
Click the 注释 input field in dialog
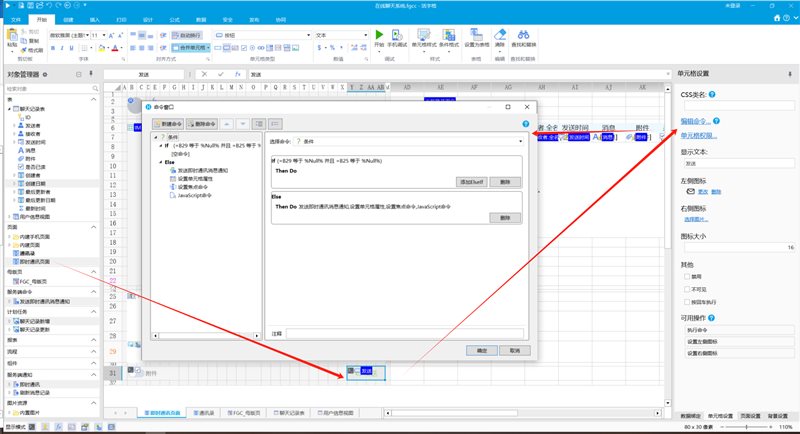coord(405,334)
